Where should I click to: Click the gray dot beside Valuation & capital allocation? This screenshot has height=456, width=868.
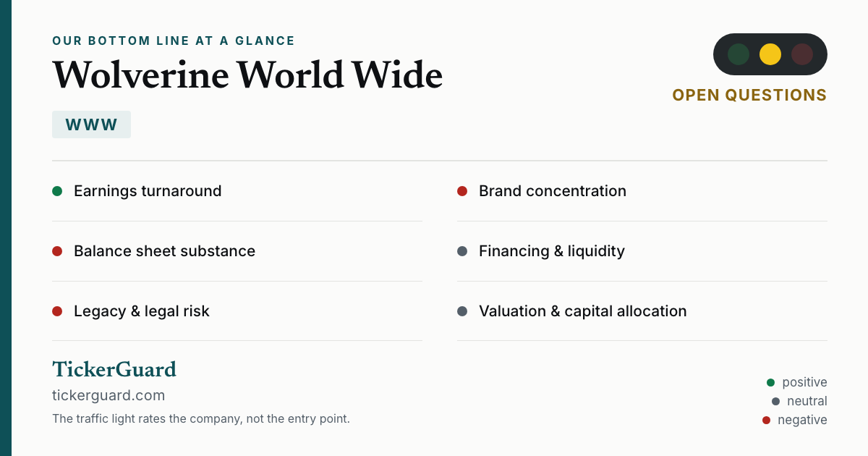(462, 311)
